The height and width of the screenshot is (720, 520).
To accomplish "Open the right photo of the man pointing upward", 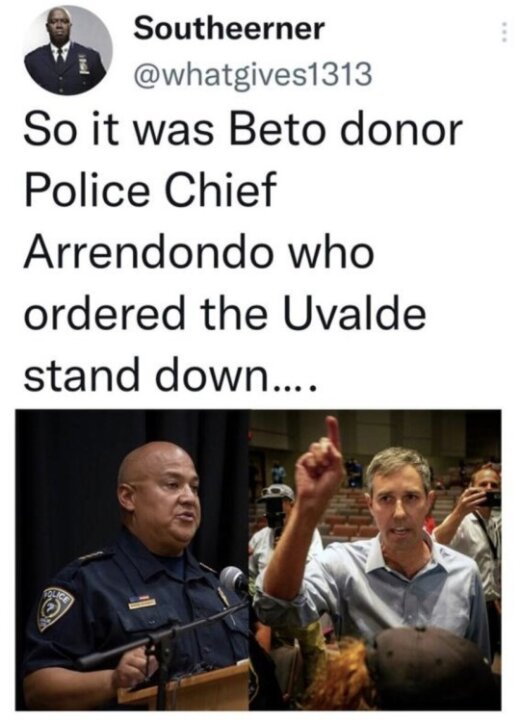I will 375,560.
